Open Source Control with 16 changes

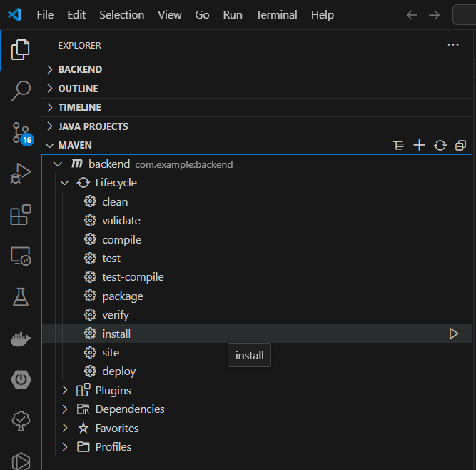coord(21,134)
